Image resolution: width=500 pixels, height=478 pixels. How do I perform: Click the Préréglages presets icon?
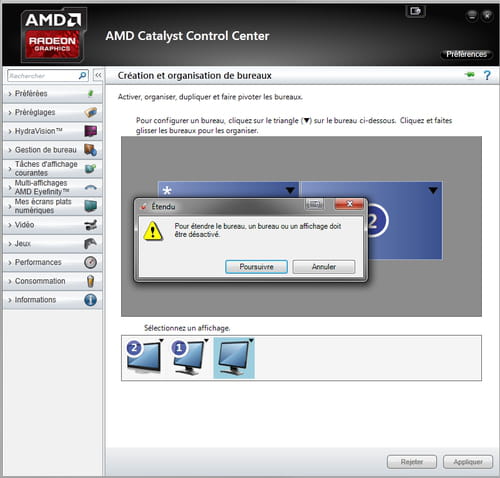(91, 112)
